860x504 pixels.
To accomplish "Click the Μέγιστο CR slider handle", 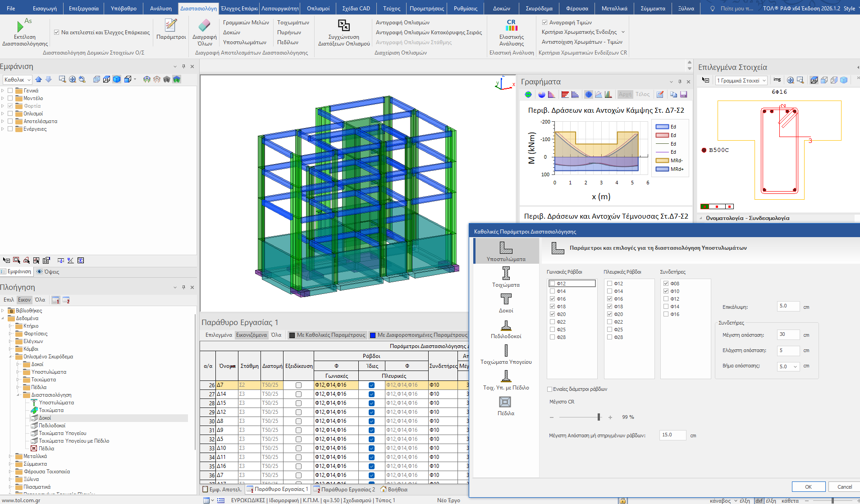I will tap(599, 417).
